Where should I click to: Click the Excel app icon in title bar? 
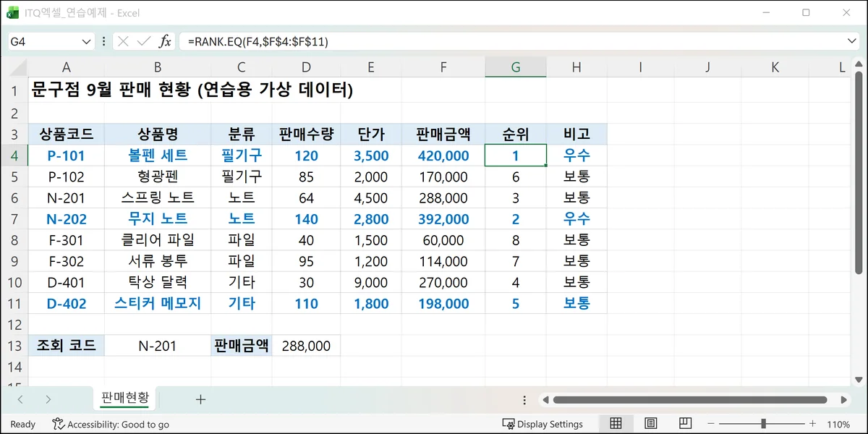pyautogui.click(x=13, y=12)
